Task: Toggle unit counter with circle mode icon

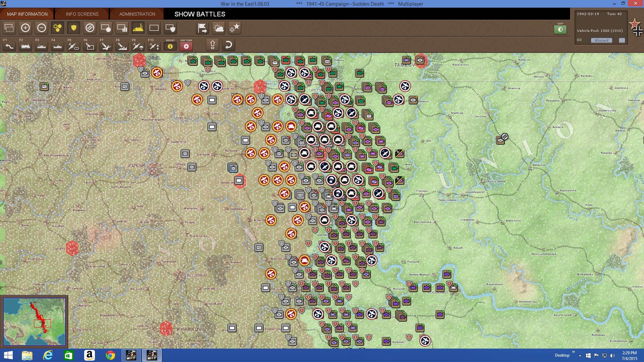Action: coord(106,28)
